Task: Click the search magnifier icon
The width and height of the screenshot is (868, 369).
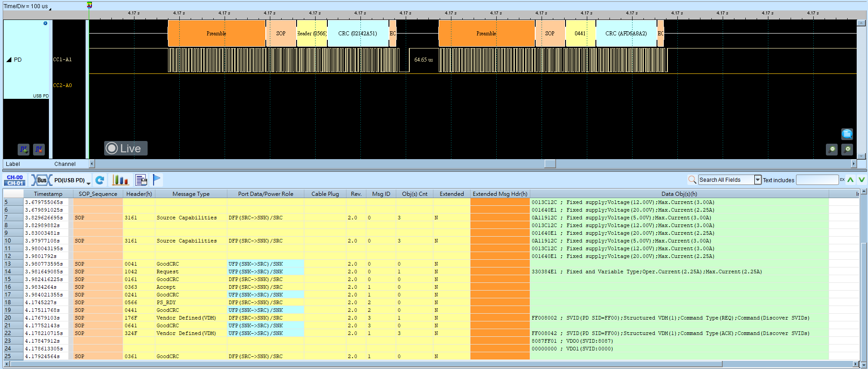Action: click(x=692, y=180)
